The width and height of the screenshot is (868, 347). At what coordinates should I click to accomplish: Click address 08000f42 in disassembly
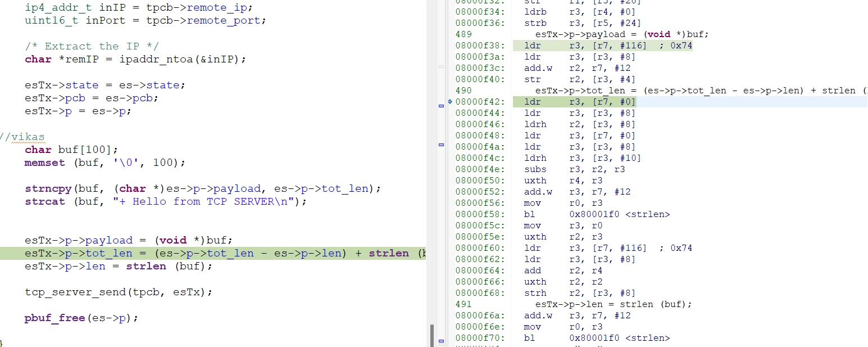pyautogui.click(x=480, y=102)
